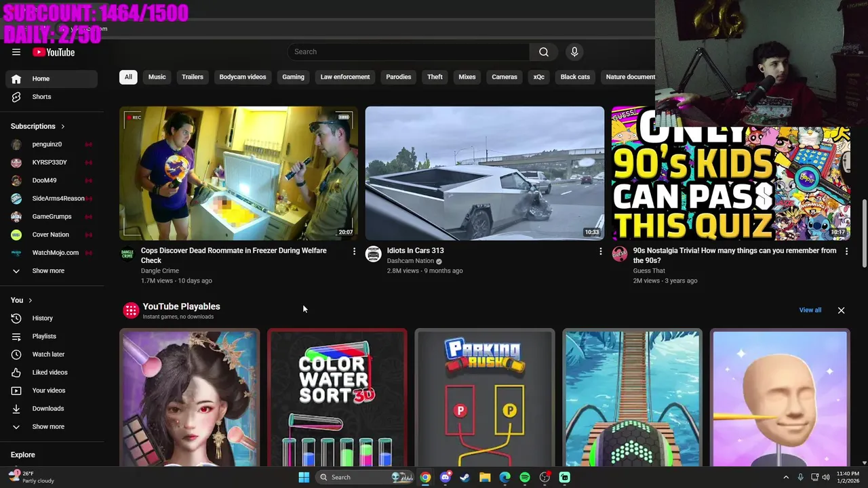Go to Home in the sidebar
This screenshot has width=868, height=488.
(x=52, y=79)
